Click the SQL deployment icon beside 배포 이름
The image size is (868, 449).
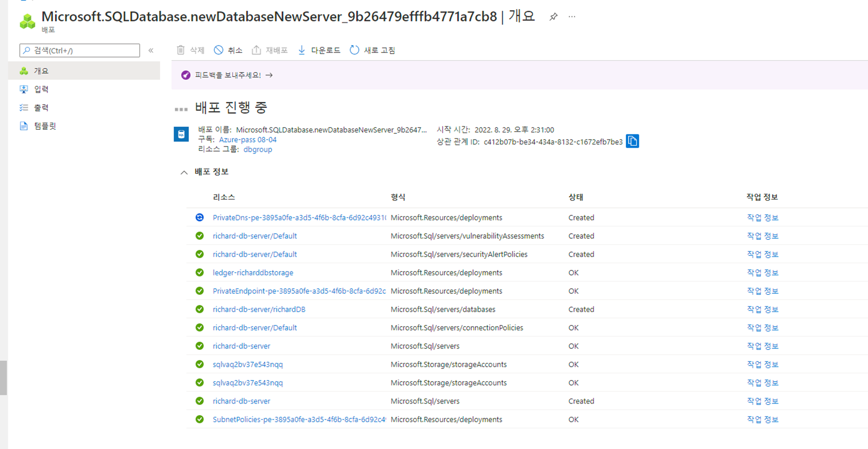[x=181, y=134]
